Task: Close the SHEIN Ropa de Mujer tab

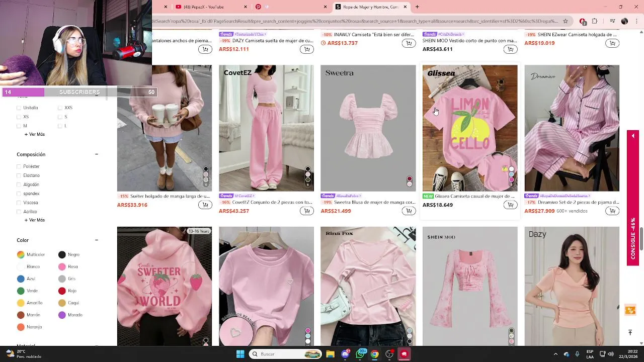Action: click(405, 7)
